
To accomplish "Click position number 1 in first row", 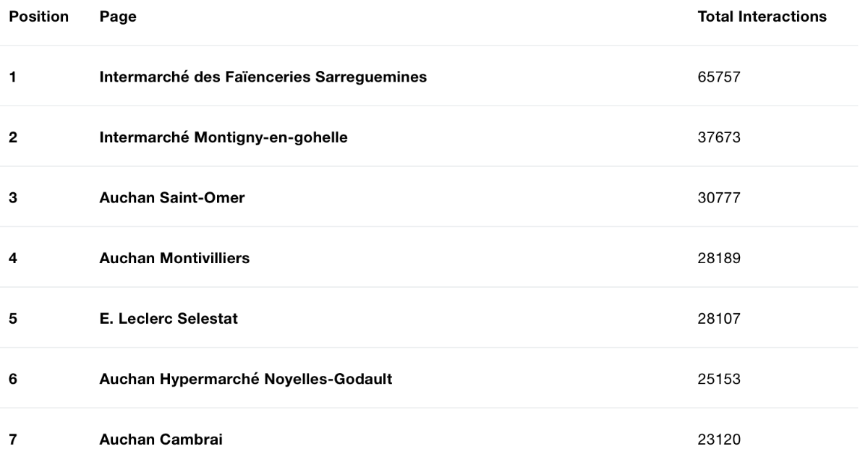I will (12, 77).
